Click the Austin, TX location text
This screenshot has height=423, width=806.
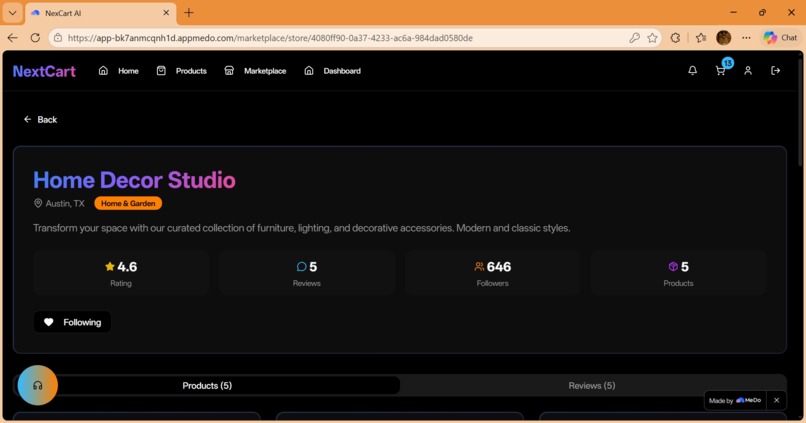point(65,204)
